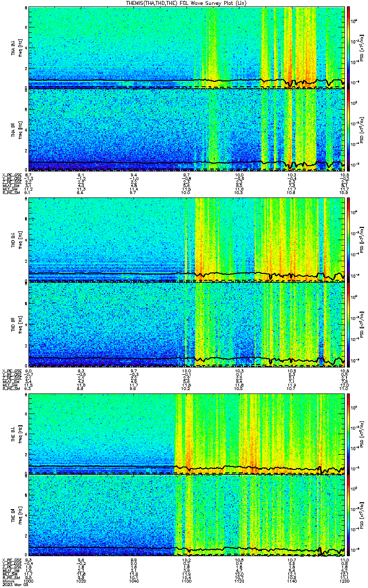Click the THD B-perpendicular PSD color bar
This screenshot has width=368, height=588.
click(348, 240)
